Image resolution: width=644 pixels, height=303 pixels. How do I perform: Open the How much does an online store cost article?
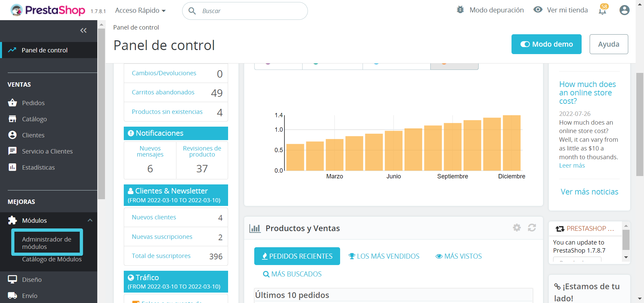tap(587, 92)
